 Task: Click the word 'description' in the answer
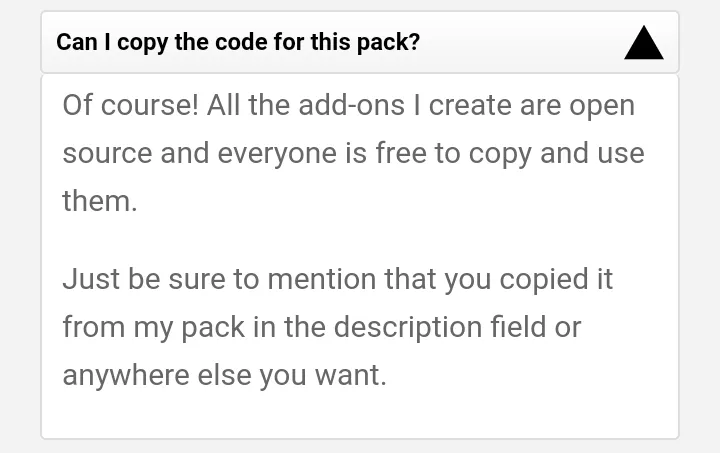coord(408,329)
